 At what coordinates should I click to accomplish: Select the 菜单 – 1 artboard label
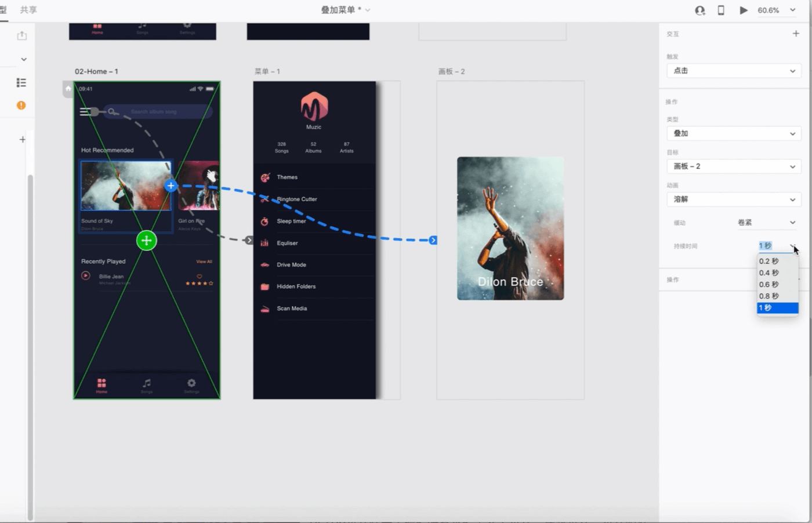(x=267, y=71)
